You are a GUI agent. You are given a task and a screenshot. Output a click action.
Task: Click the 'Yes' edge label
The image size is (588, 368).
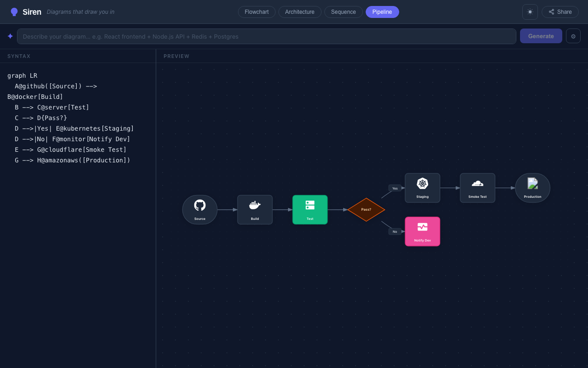point(395,188)
